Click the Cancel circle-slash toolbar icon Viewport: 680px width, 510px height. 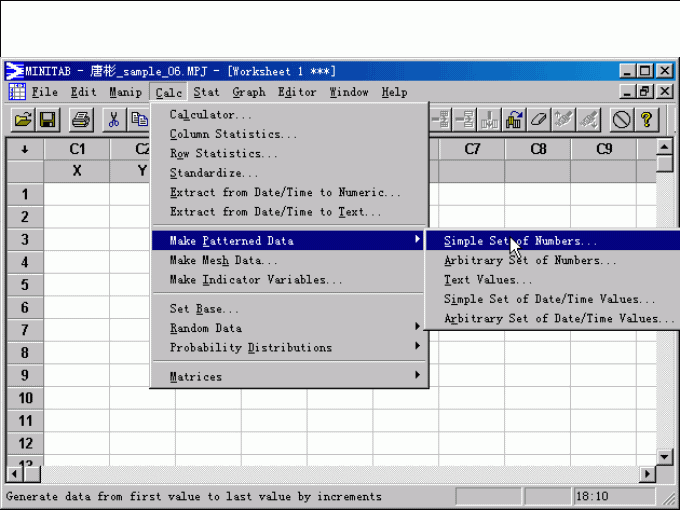[621, 120]
